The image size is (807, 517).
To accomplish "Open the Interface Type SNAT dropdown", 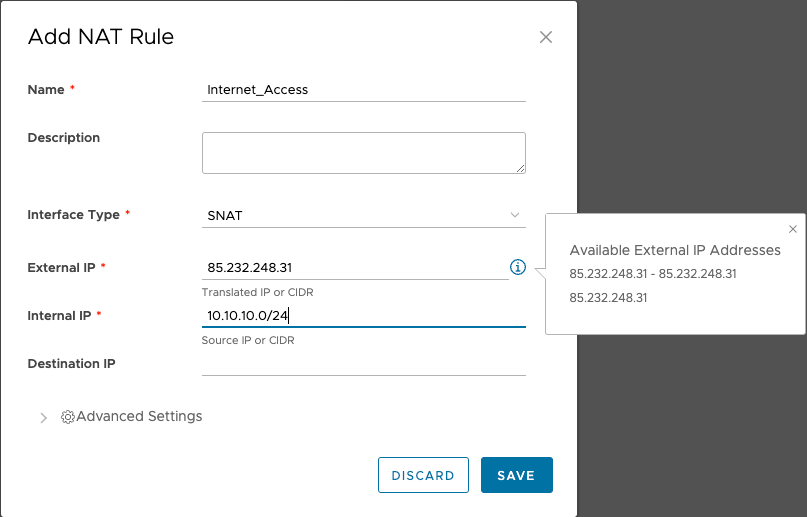I will 363,215.
